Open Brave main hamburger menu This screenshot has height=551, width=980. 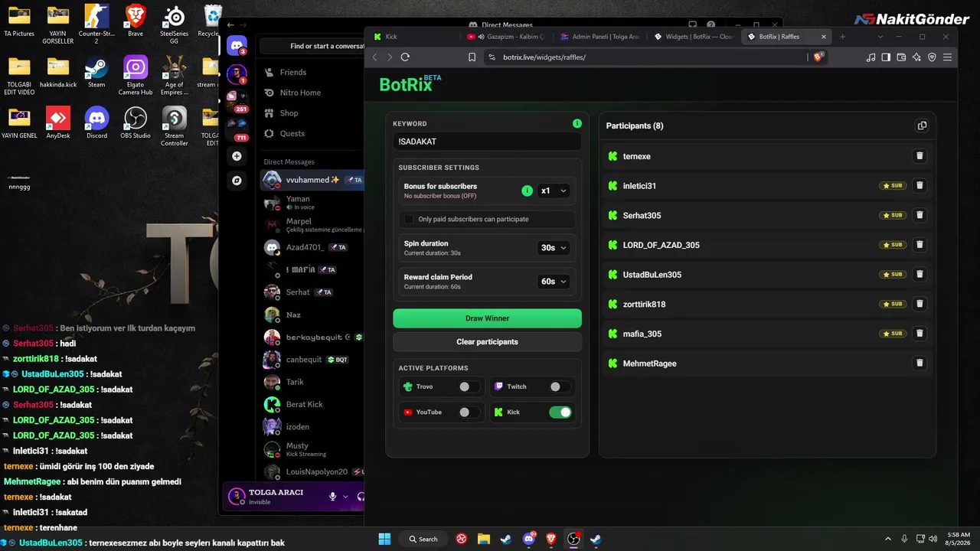947,57
